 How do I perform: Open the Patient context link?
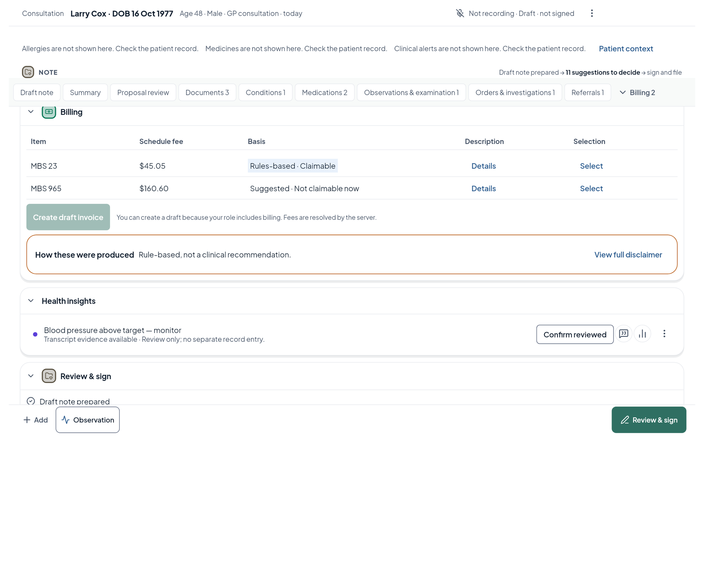pyautogui.click(x=626, y=49)
